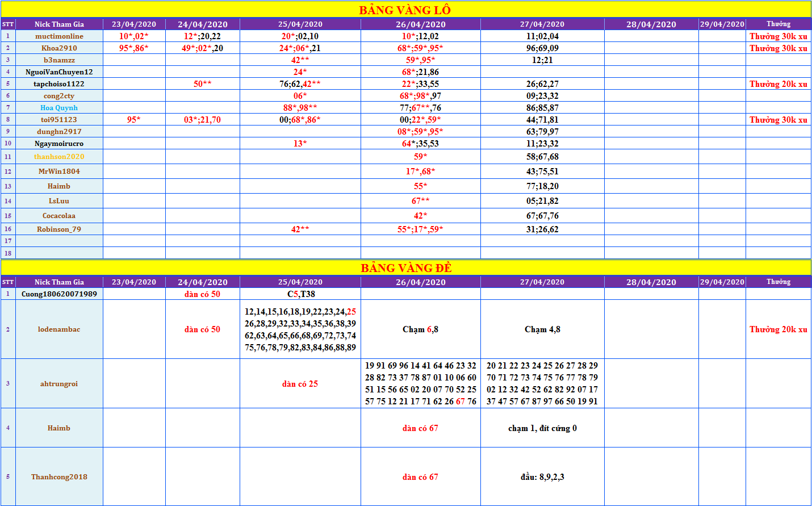Select the cell reading đầu: 8,9,2,3
The height and width of the screenshot is (506, 812).
coord(542,477)
